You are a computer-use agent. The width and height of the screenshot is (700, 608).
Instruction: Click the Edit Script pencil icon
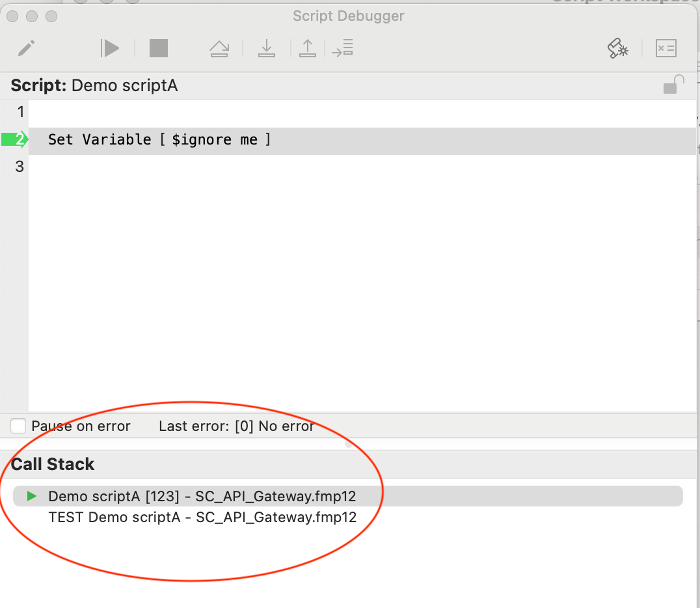pos(26,48)
